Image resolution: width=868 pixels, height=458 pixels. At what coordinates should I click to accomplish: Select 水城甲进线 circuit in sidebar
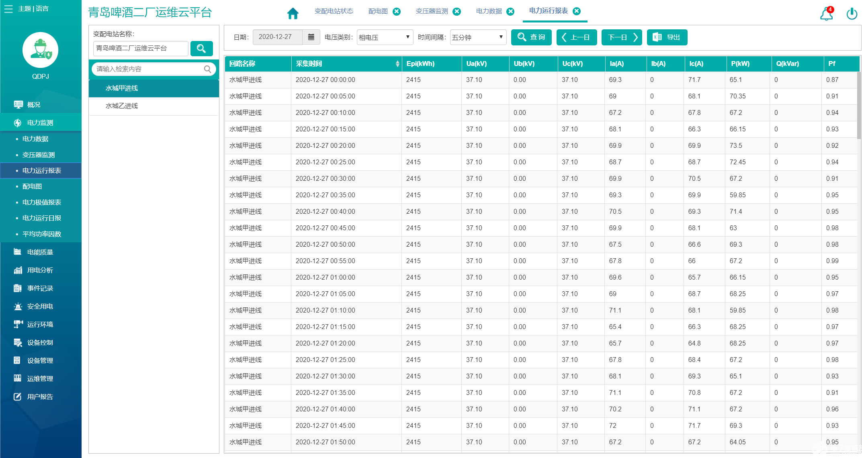tap(122, 88)
